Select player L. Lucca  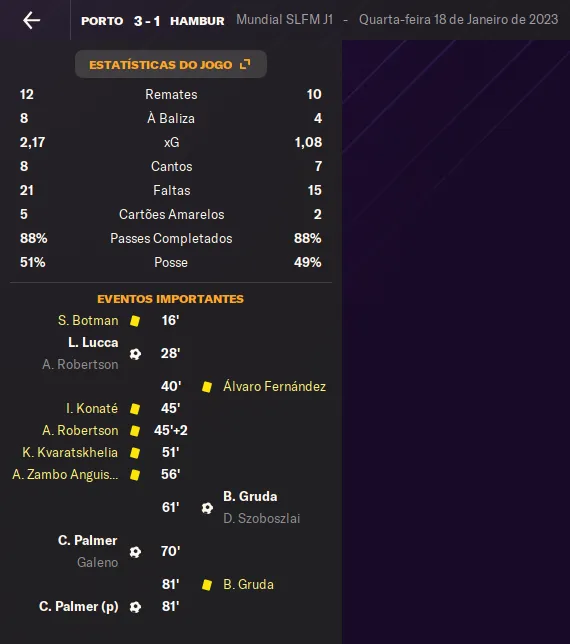coord(93,343)
